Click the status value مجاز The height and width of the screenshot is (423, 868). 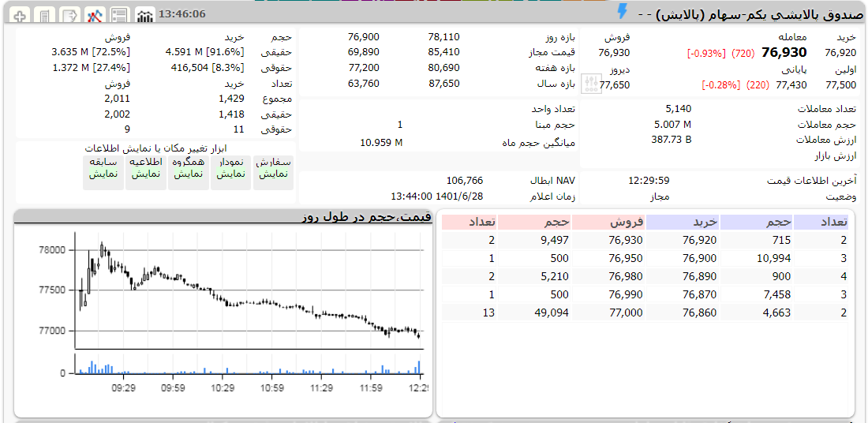point(660,197)
